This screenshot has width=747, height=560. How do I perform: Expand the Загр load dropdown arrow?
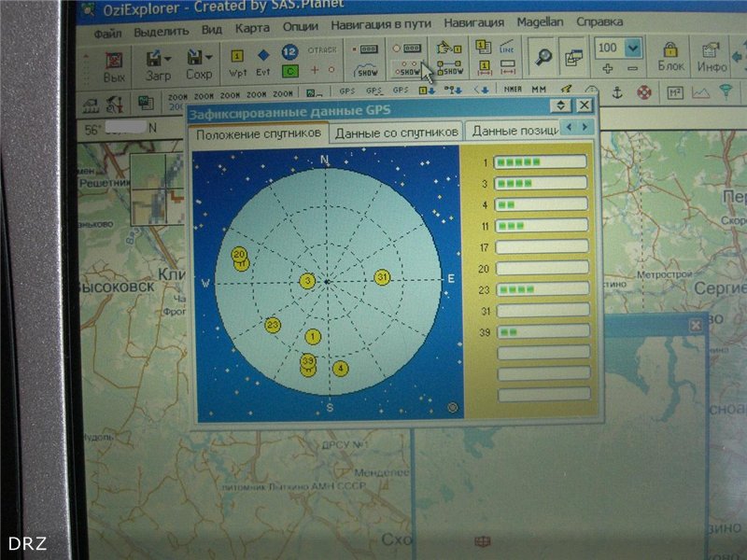click(167, 59)
